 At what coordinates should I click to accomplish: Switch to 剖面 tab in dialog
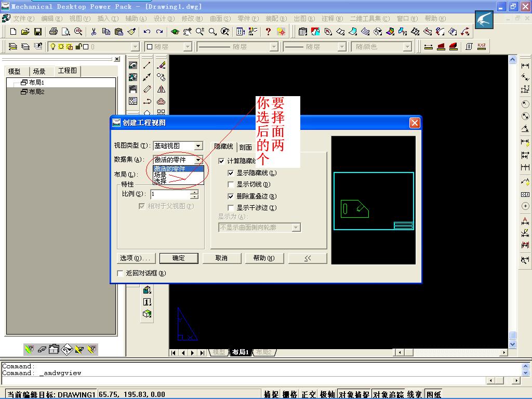(x=245, y=147)
